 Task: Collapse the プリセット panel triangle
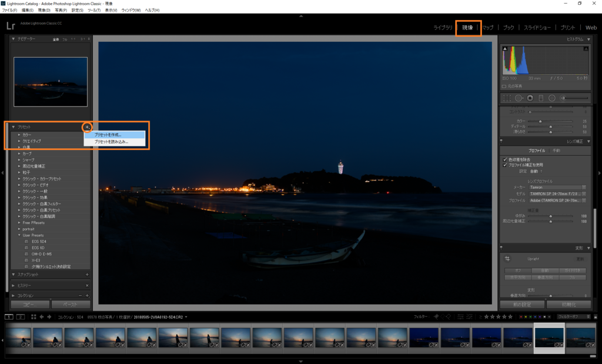(x=14, y=127)
